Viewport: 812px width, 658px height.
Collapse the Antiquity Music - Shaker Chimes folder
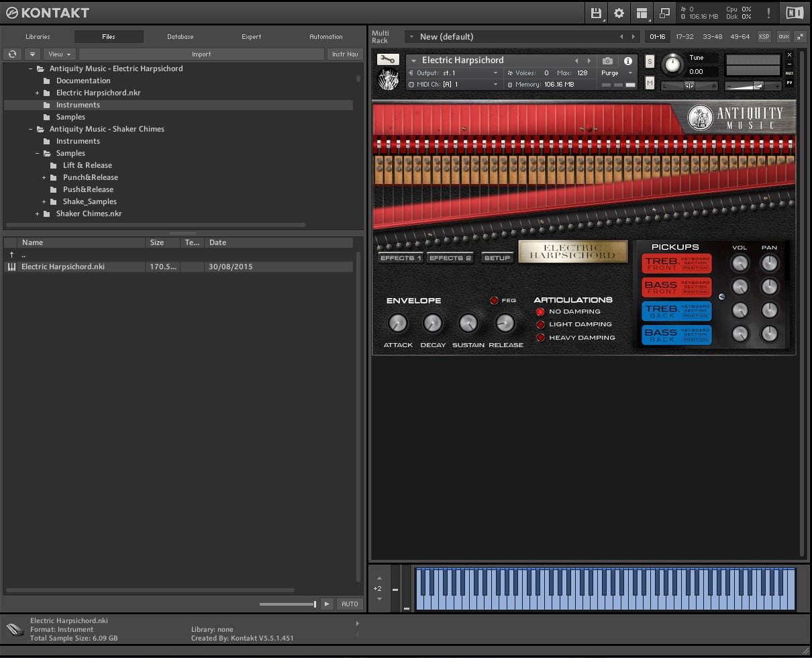(30, 129)
